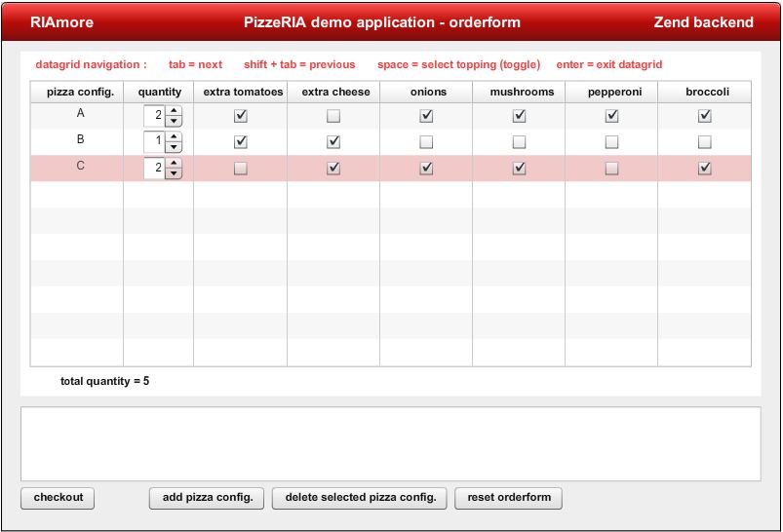Reset the orderform
This screenshot has height=532, width=783.
(508, 498)
